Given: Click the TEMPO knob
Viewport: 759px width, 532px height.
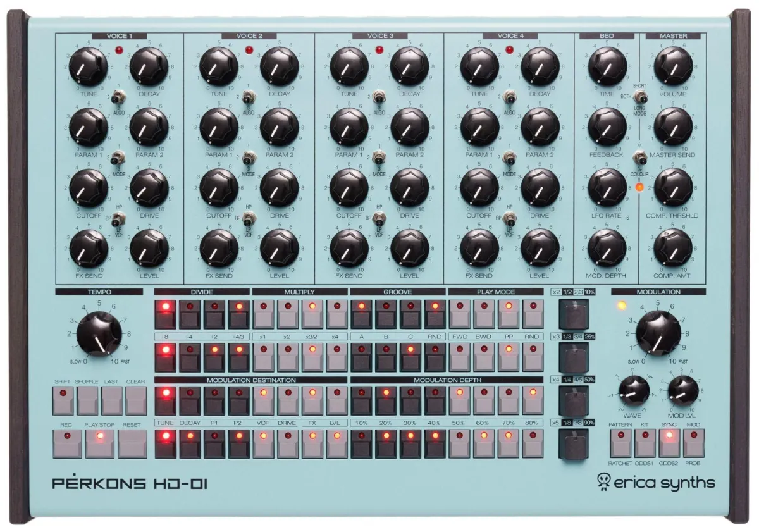Looking at the screenshot, I should 99,333.
